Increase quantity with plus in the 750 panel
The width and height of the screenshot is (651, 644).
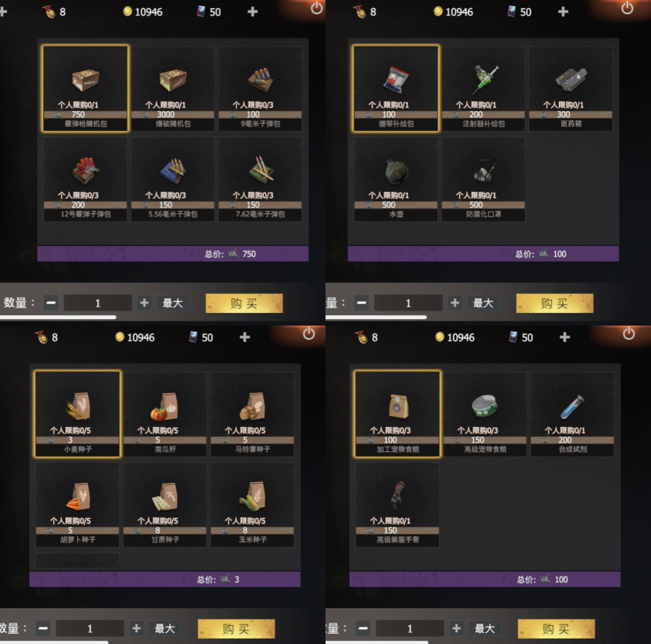click(144, 303)
